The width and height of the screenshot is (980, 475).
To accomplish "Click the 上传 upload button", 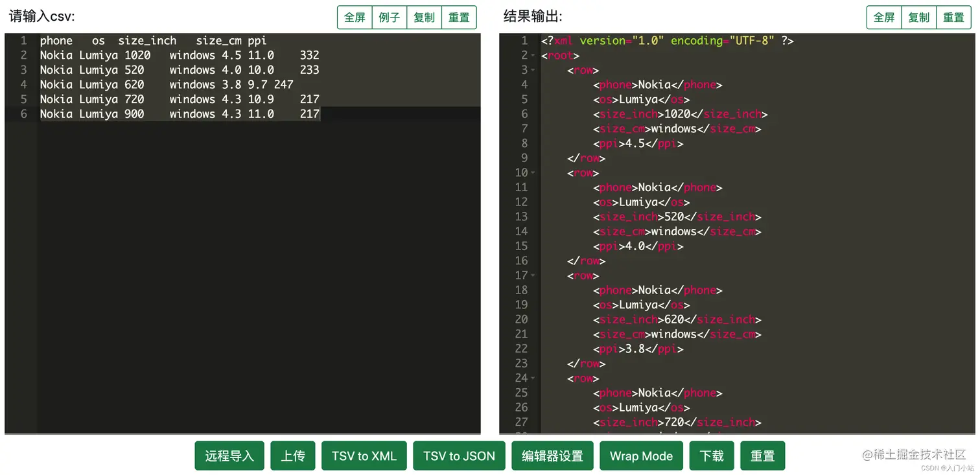I will (x=292, y=456).
